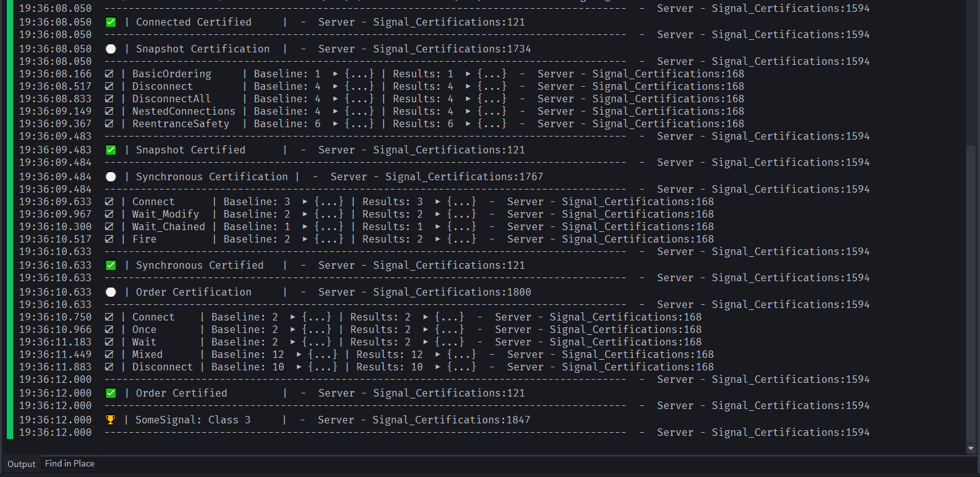Expand the Results table on the Fire row
Viewport: 980px width, 477px height.
(x=438, y=239)
